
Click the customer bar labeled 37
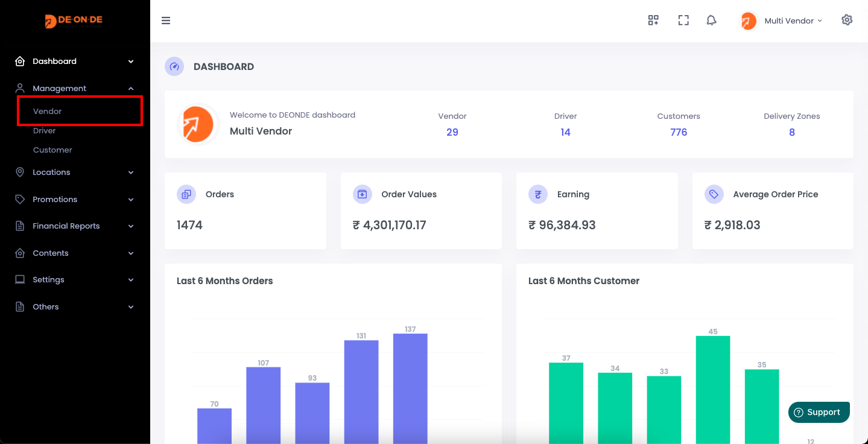pyautogui.click(x=566, y=403)
